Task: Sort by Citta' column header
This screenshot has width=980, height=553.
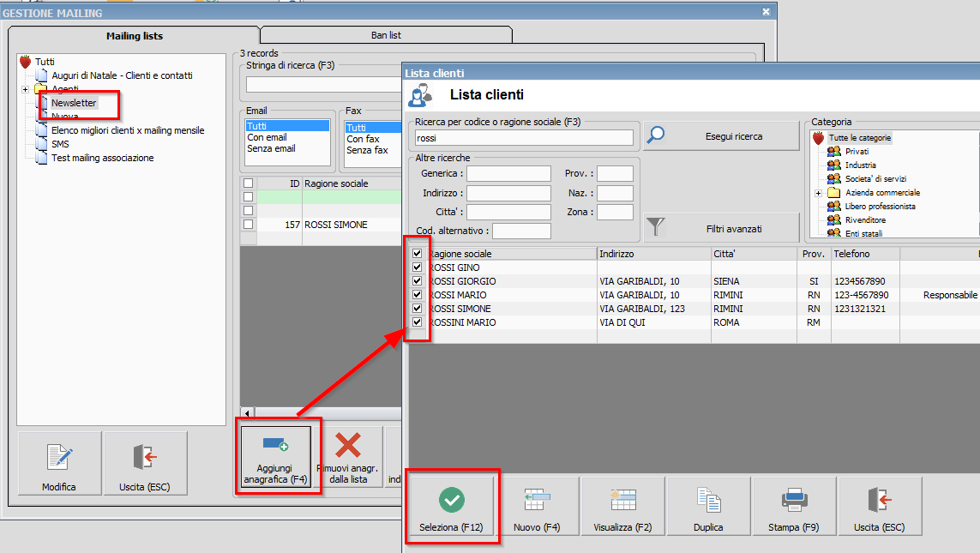Action: (x=754, y=254)
